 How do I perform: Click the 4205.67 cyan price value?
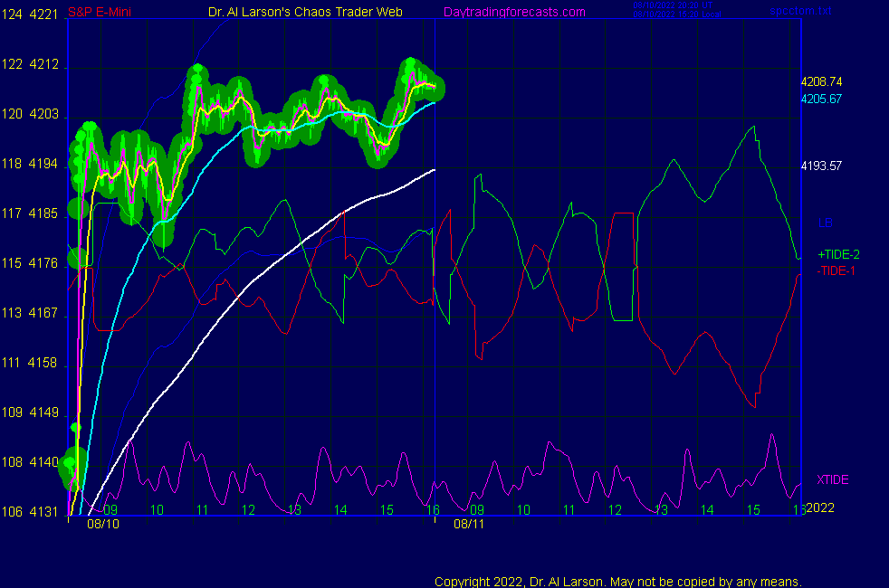[x=822, y=99]
